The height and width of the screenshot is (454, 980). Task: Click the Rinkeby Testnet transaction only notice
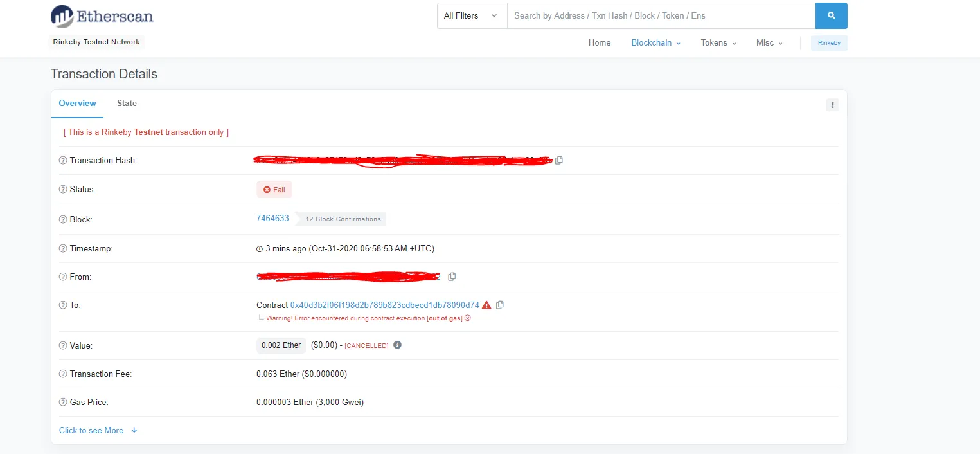tap(146, 132)
